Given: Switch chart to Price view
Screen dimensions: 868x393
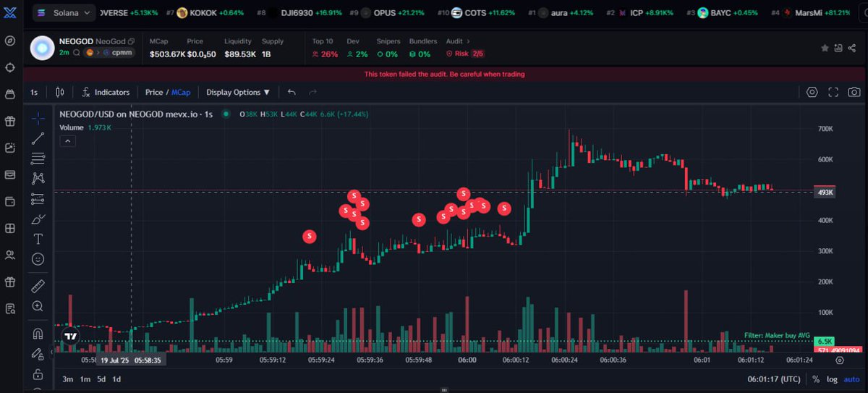Looking at the screenshot, I should (x=154, y=92).
